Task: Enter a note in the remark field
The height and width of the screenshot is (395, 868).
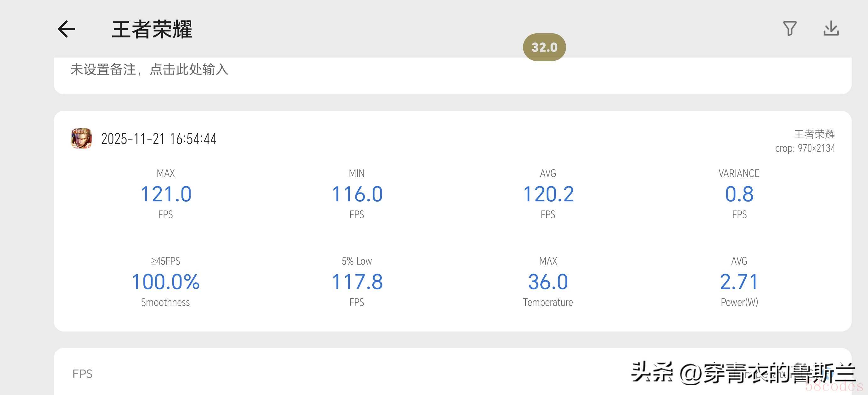Action: tap(149, 70)
